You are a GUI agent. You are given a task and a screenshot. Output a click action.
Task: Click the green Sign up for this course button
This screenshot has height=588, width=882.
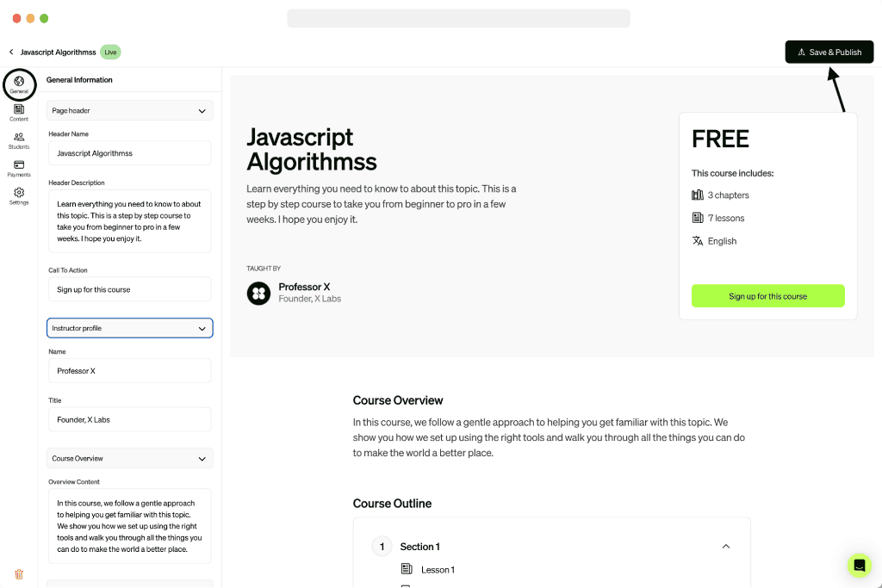point(767,296)
